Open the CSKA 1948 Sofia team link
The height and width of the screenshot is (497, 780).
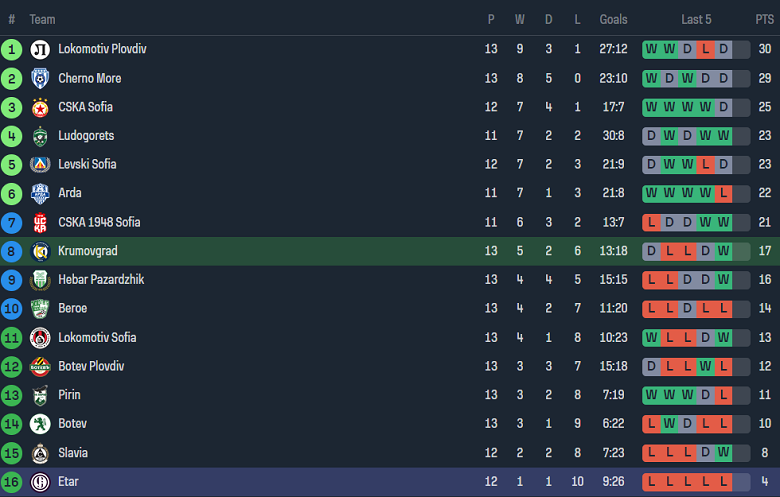tap(99, 222)
